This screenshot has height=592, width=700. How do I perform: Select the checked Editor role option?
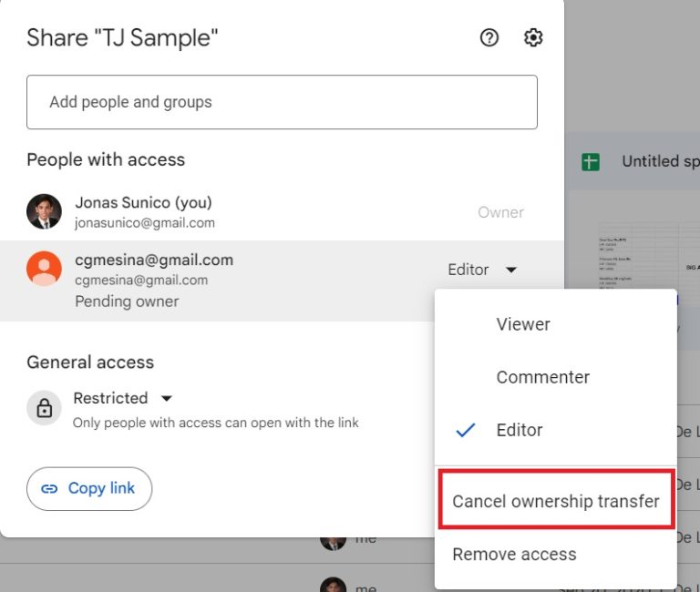pyautogui.click(x=556, y=430)
